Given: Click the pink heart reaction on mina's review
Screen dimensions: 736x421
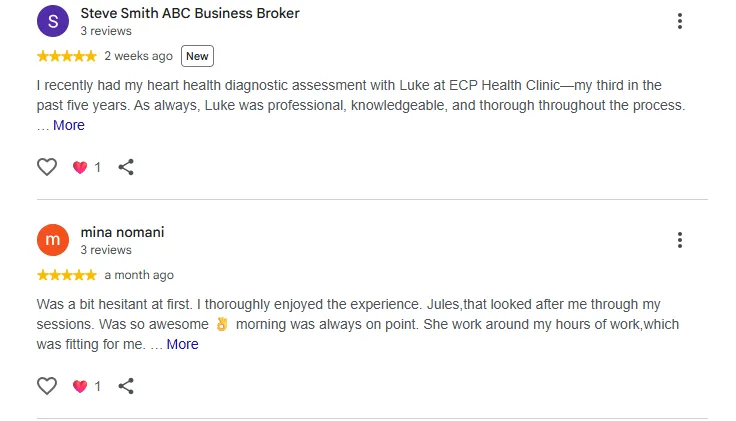Looking at the screenshot, I should pyautogui.click(x=80, y=386).
